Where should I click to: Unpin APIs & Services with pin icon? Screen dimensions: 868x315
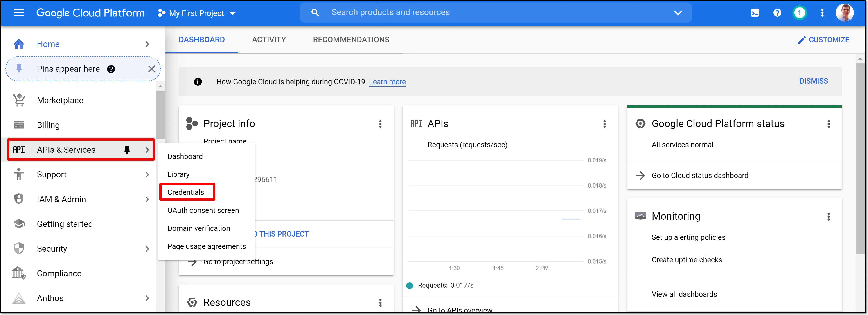(127, 150)
